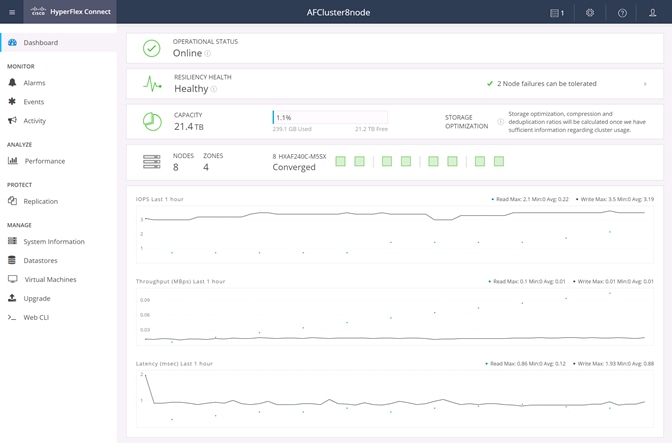The width and height of the screenshot is (672, 443).
Task: Open Virtual Machines page
Action: (x=58, y=279)
